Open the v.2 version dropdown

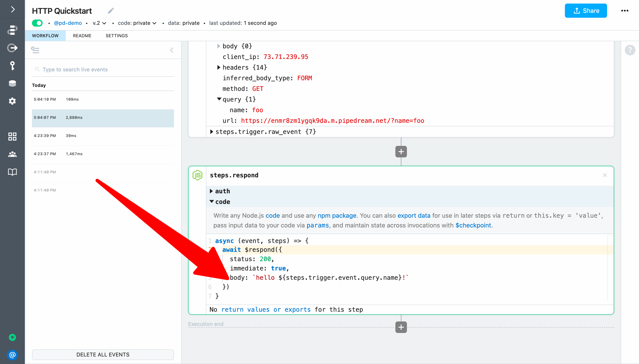tap(99, 23)
